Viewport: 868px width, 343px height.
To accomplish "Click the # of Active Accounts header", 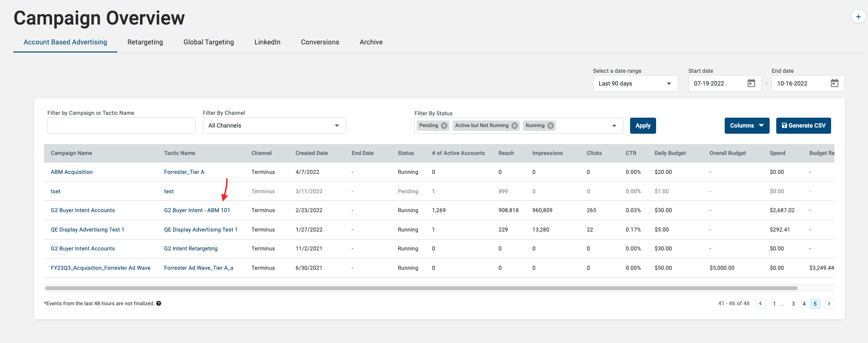I will coord(458,153).
